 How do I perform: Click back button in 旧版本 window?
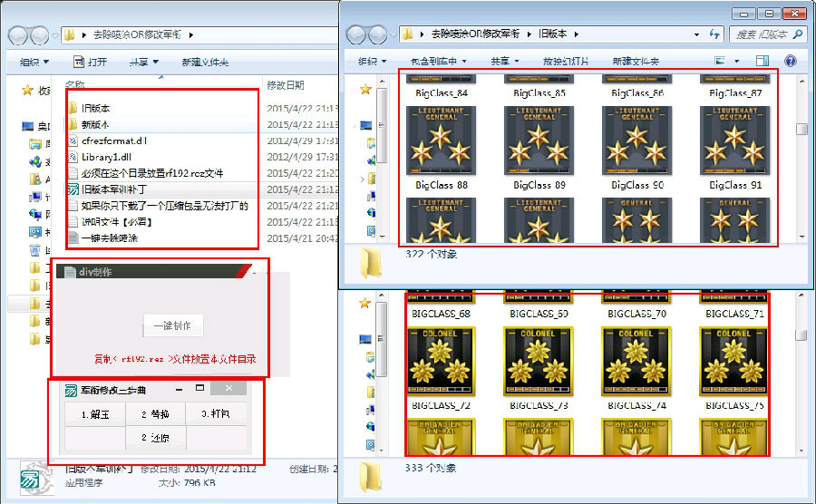[x=356, y=34]
